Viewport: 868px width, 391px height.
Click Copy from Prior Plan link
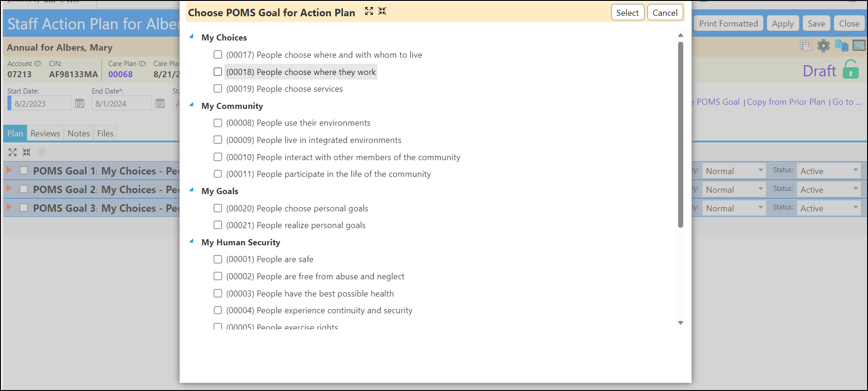786,102
